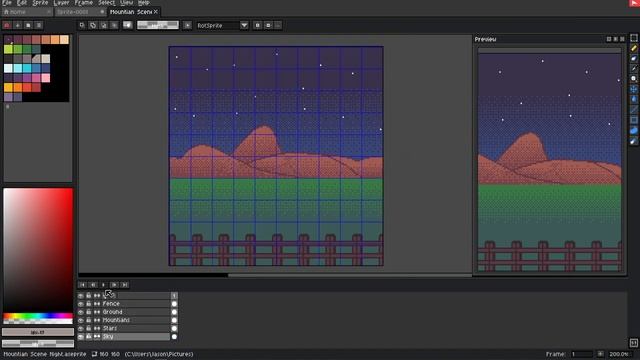Select the Move tool

tap(633, 89)
